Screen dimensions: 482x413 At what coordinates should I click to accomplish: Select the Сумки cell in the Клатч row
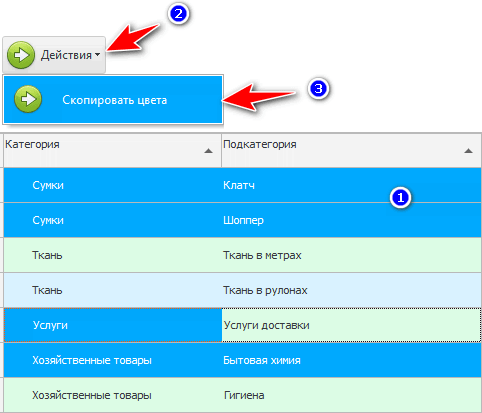click(x=113, y=185)
